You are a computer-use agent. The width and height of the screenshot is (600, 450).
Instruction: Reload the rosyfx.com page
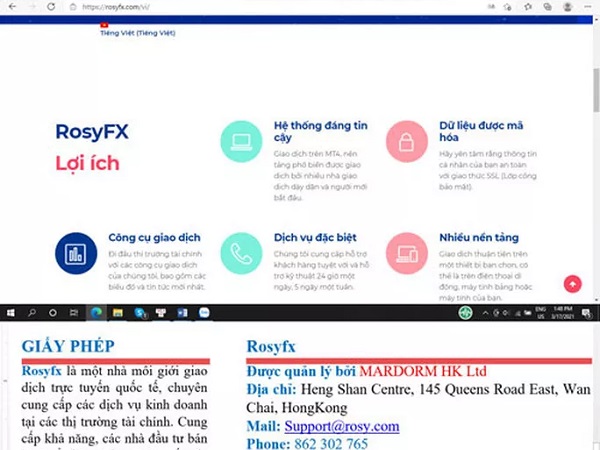51,7
